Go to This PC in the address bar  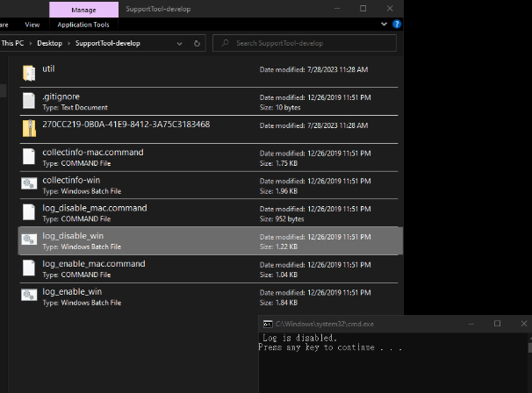(13, 43)
